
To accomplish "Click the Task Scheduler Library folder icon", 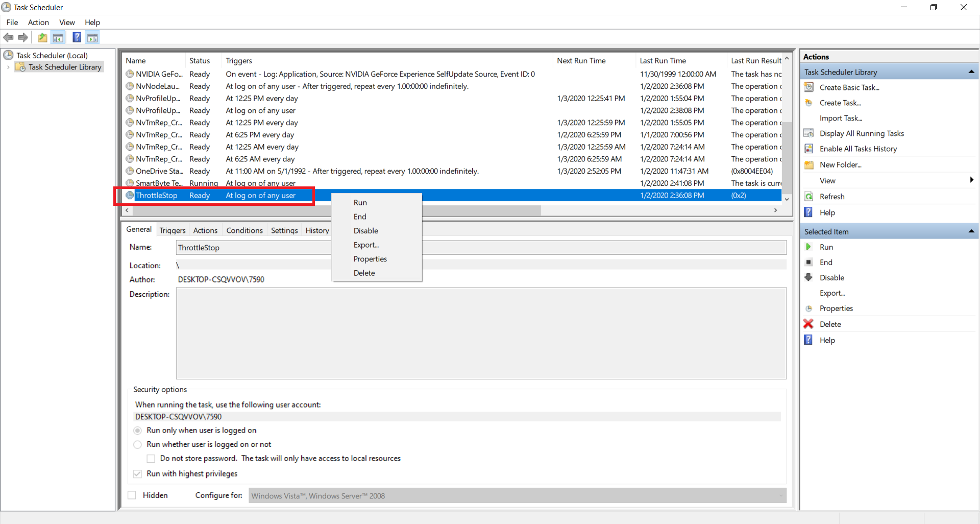I will point(20,67).
